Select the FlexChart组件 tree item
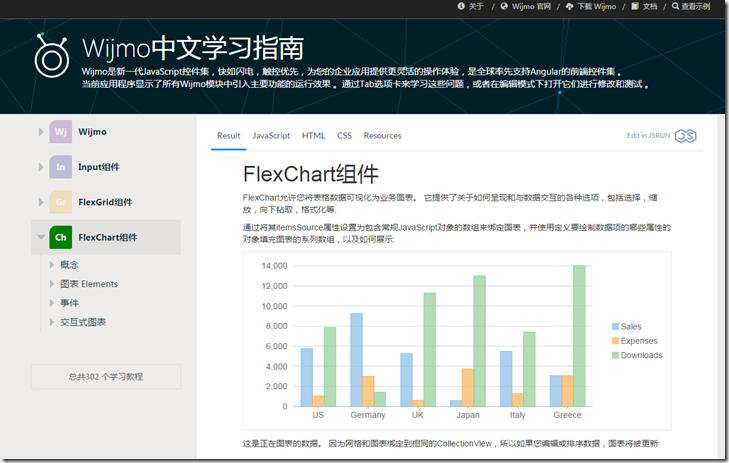729x463 pixels. [x=107, y=237]
